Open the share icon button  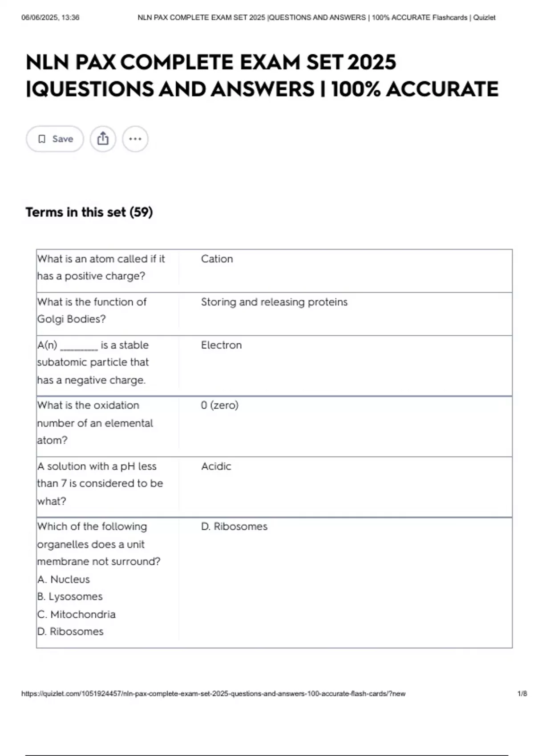(103, 139)
